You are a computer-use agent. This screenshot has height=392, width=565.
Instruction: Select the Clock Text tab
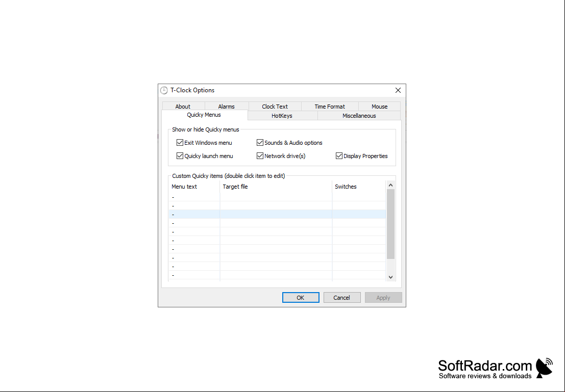click(x=275, y=107)
